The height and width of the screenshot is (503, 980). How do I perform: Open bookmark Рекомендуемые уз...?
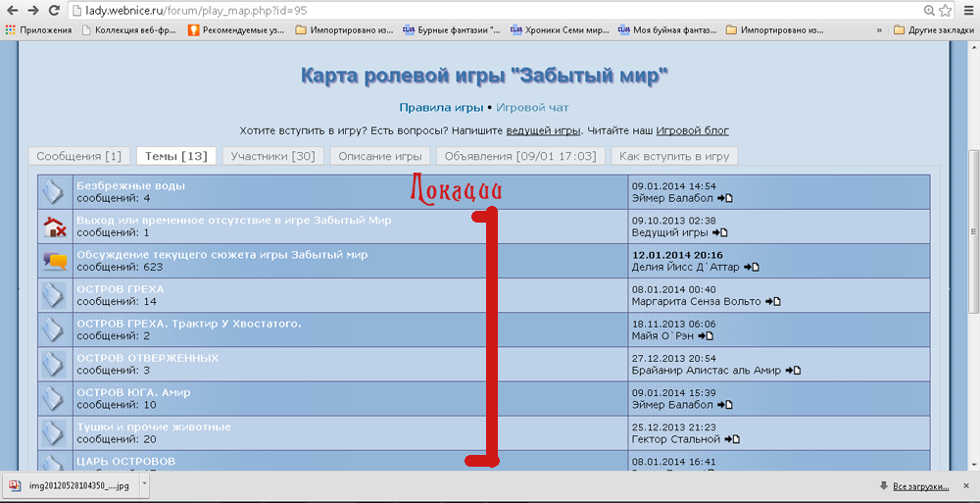[x=237, y=29]
